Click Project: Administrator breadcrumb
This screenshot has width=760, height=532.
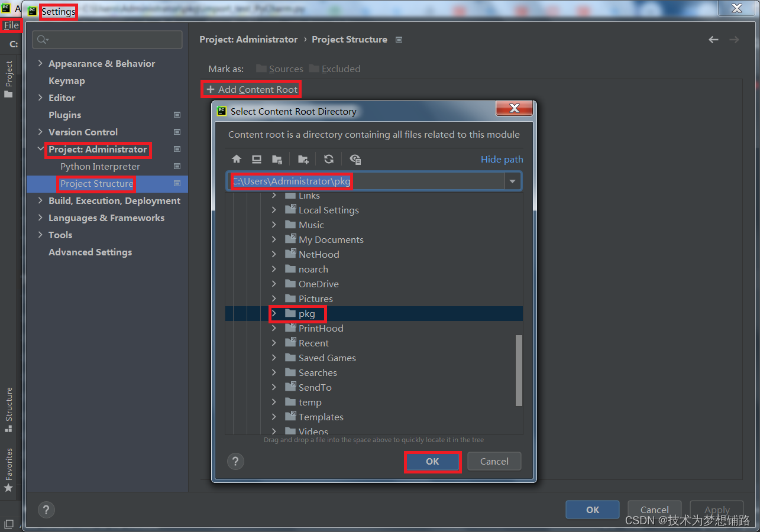click(x=248, y=40)
